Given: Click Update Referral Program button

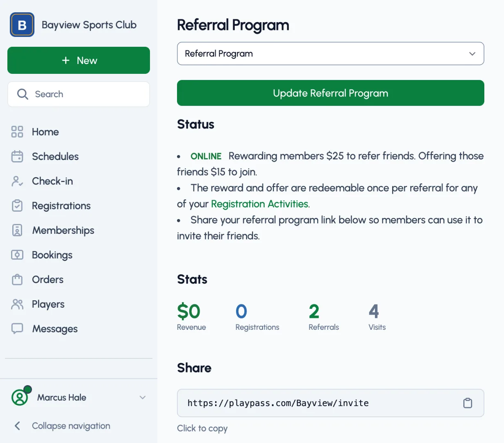Looking at the screenshot, I should (x=331, y=93).
